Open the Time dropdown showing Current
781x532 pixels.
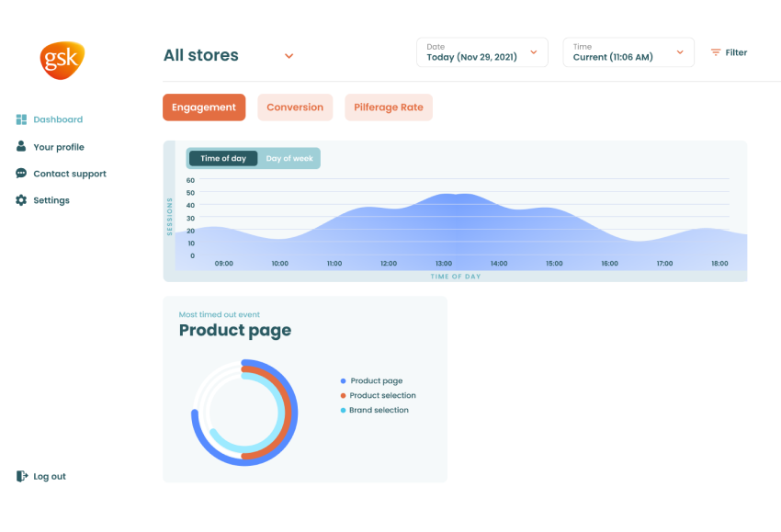pyautogui.click(x=628, y=52)
